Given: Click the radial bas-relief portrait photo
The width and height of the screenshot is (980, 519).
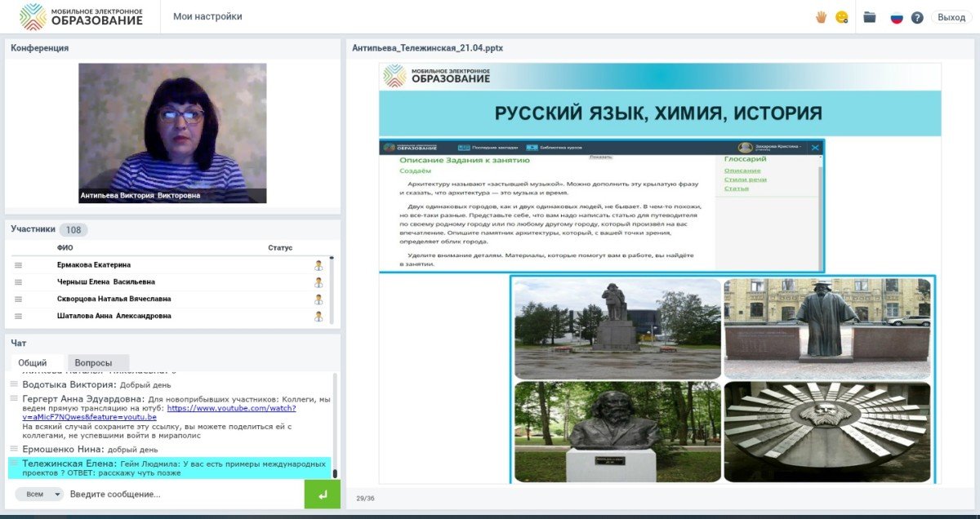Looking at the screenshot, I should click(x=827, y=432).
